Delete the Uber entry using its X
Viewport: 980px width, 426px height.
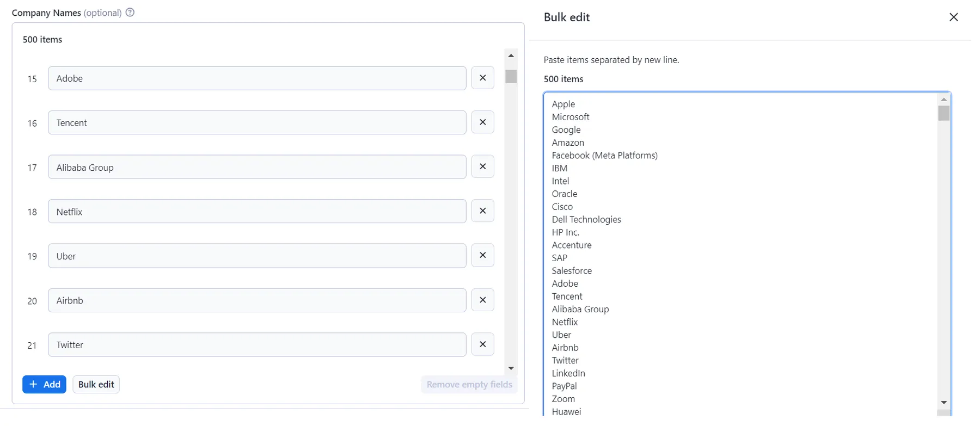coord(482,255)
